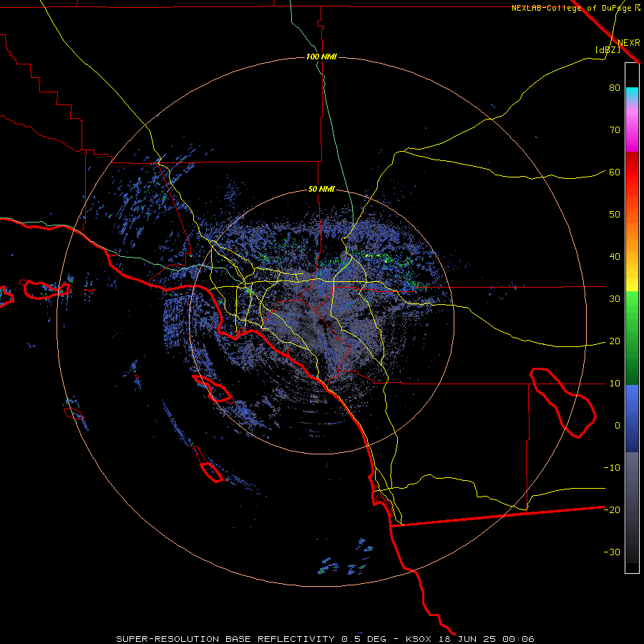Click the '100 NMI' range ring label
644x644 pixels.
tap(321, 57)
